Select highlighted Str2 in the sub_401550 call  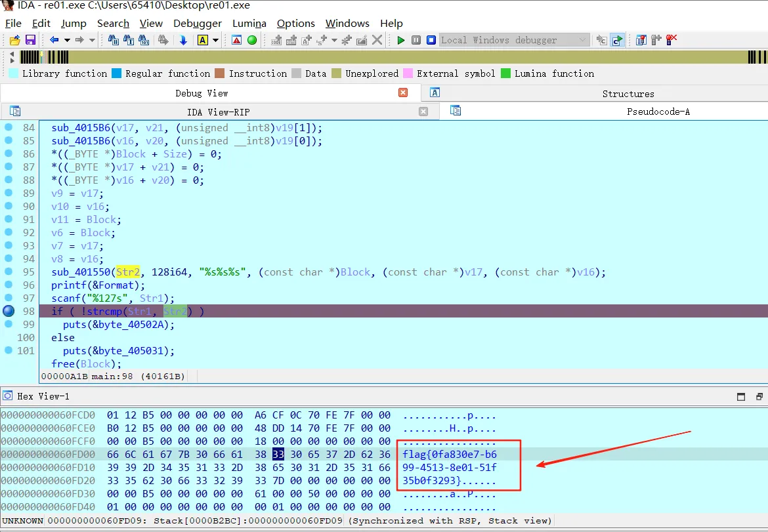tap(128, 272)
